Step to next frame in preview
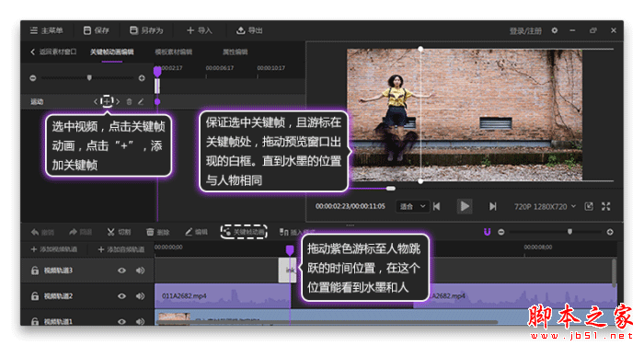Screen dimensions: 644x346 (492, 206)
